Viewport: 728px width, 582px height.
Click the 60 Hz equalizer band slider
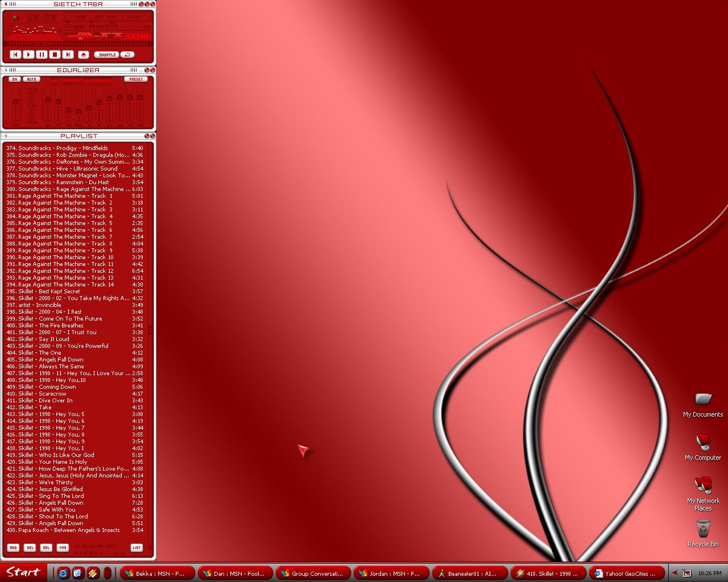tap(48, 100)
